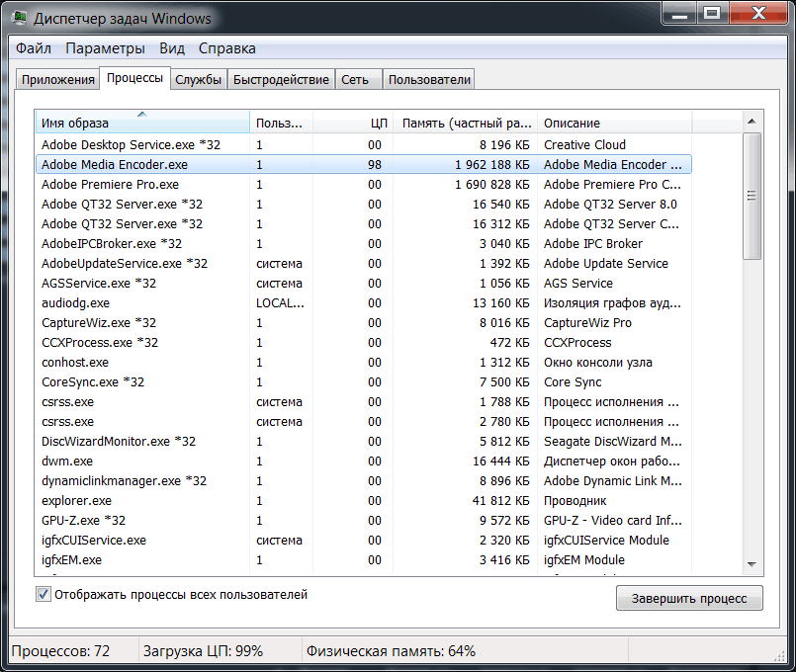Select AGSService.exe *32 process
796x672 pixels.
tap(364, 283)
